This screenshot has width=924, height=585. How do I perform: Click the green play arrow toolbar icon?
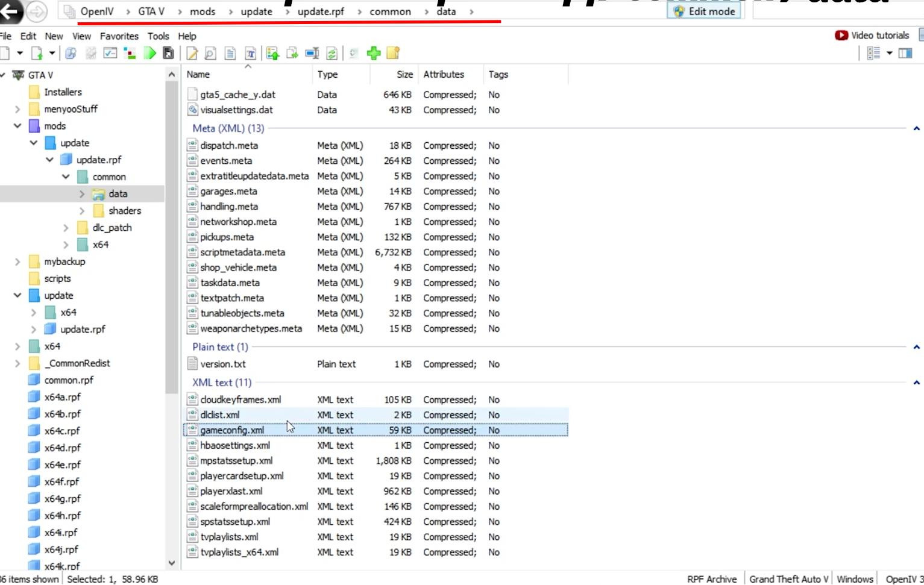click(149, 53)
